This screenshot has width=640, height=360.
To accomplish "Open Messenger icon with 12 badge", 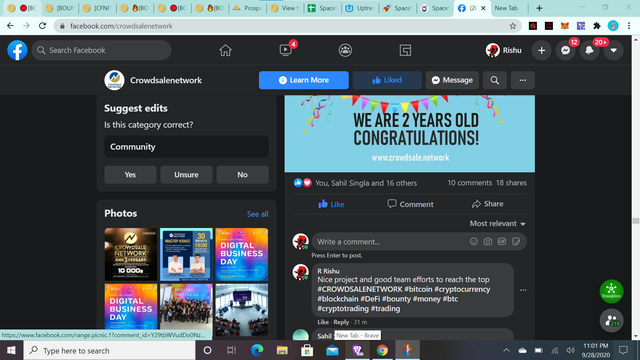I will (565, 50).
